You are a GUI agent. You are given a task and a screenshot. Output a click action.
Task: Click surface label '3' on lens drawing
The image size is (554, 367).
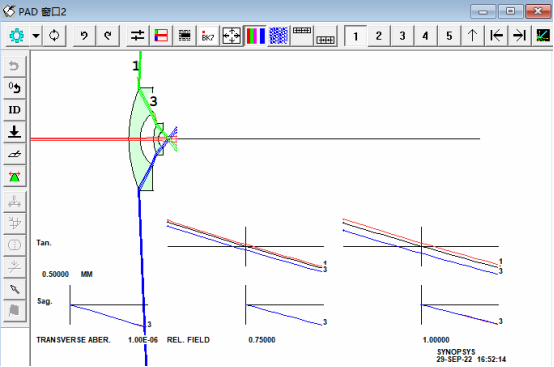pyautogui.click(x=153, y=101)
